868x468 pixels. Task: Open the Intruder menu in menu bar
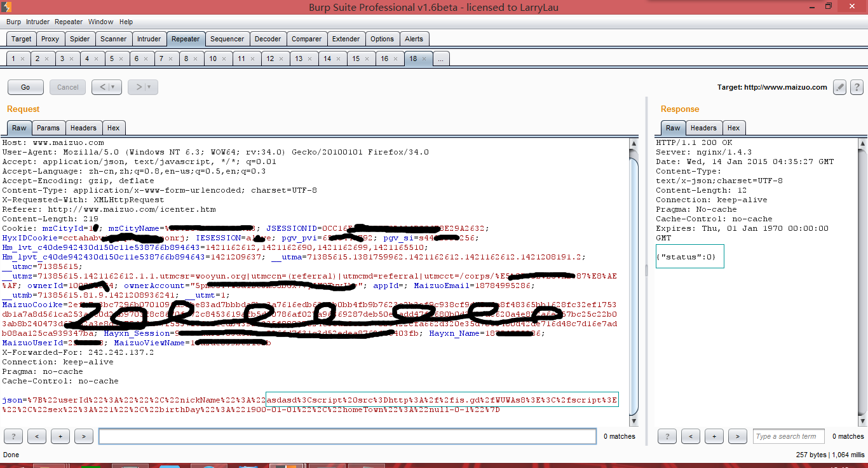[x=37, y=22]
